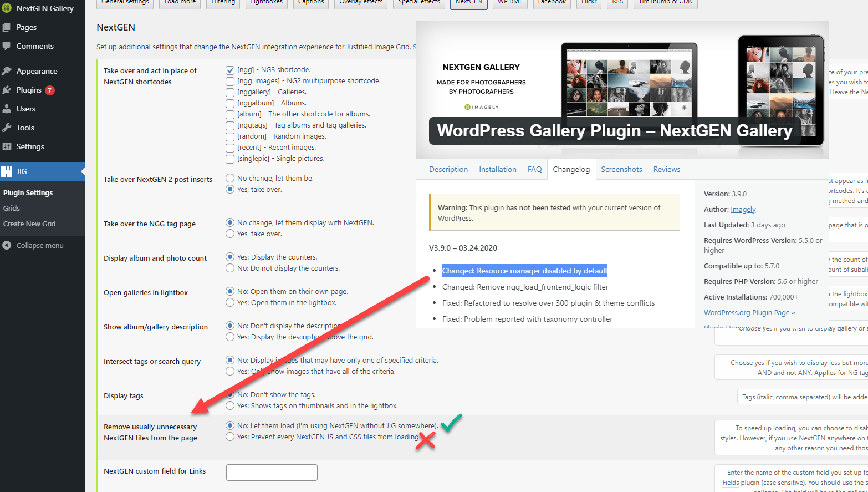The width and height of the screenshot is (868, 492).
Task: Open the Captions settings tab
Action: [x=311, y=3]
